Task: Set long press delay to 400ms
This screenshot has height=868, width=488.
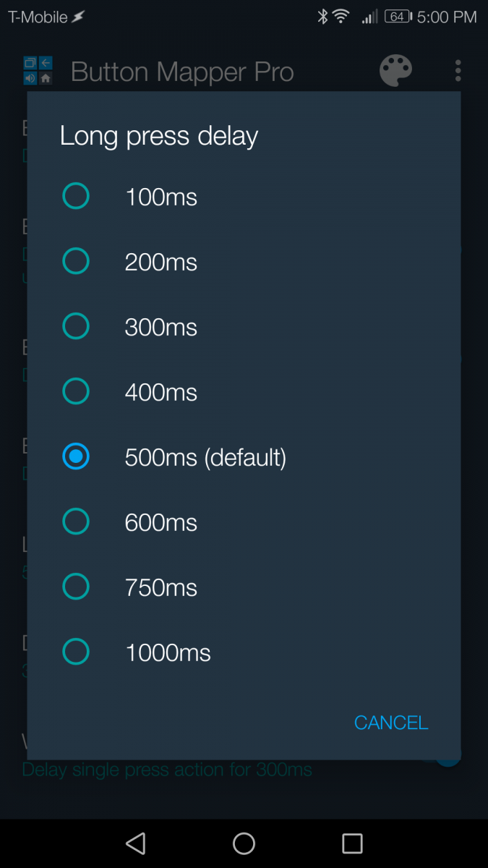Action: pyautogui.click(x=76, y=391)
